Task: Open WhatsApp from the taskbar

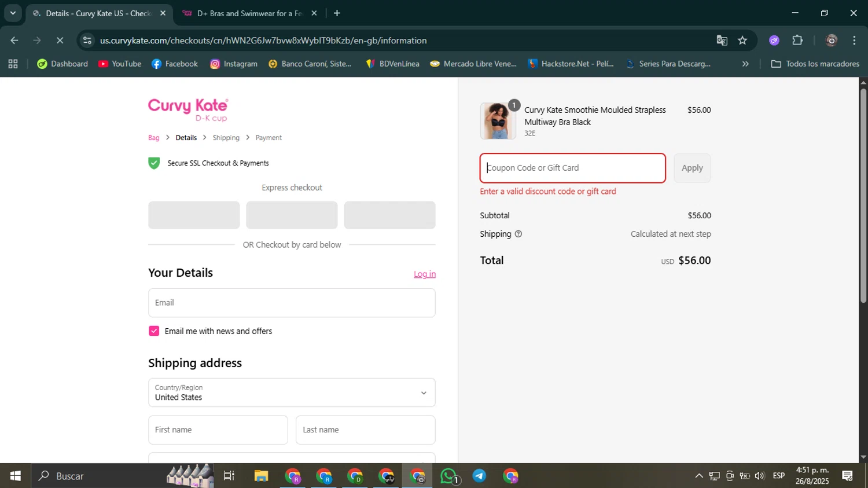Action: click(x=449, y=476)
